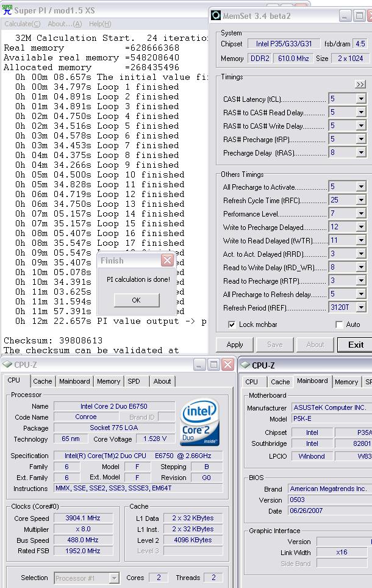Image resolution: width=372 pixels, height=588 pixels.
Task: Click the Core Speed 3904.1 MHz field
Action: pyautogui.click(x=83, y=518)
